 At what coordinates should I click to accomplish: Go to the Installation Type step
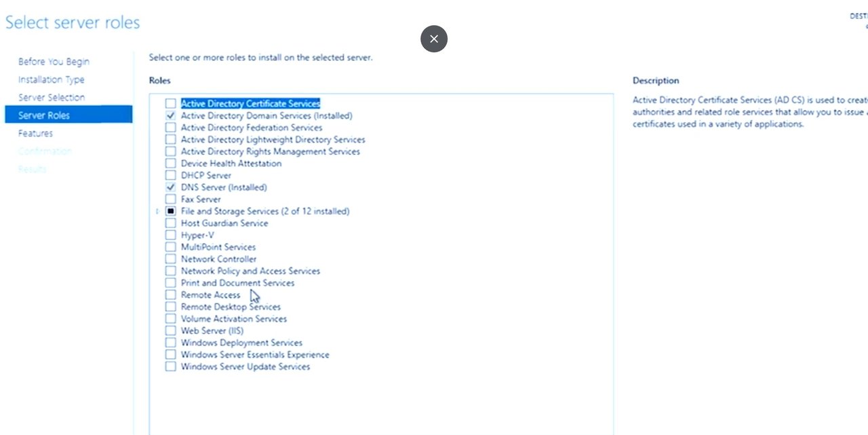click(x=52, y=79)
